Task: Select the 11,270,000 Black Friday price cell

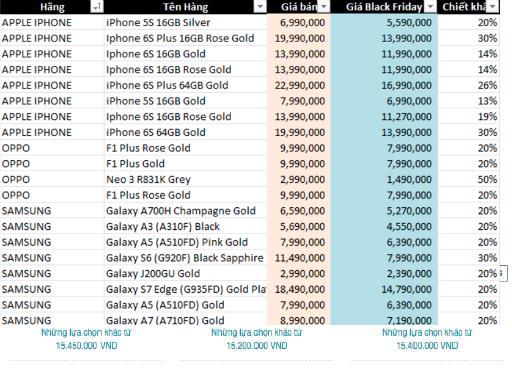Action: pyautogui.click(x=384, y=117)
